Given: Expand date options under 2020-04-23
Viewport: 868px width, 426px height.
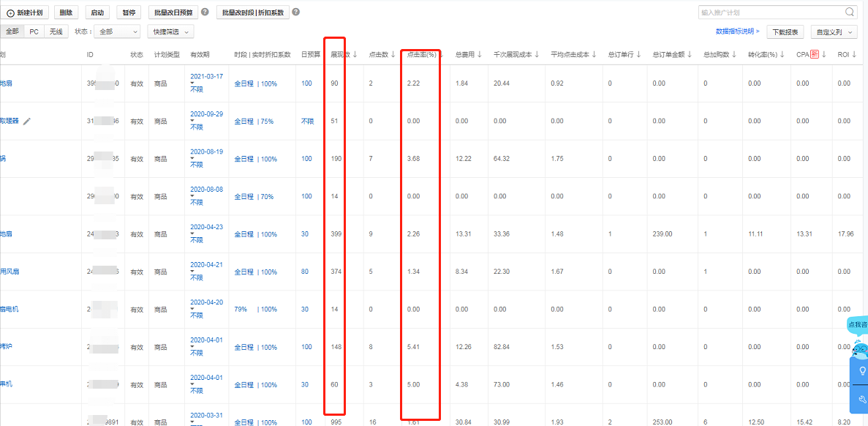Looking at the screenshot, I should [x=192, y=233].
